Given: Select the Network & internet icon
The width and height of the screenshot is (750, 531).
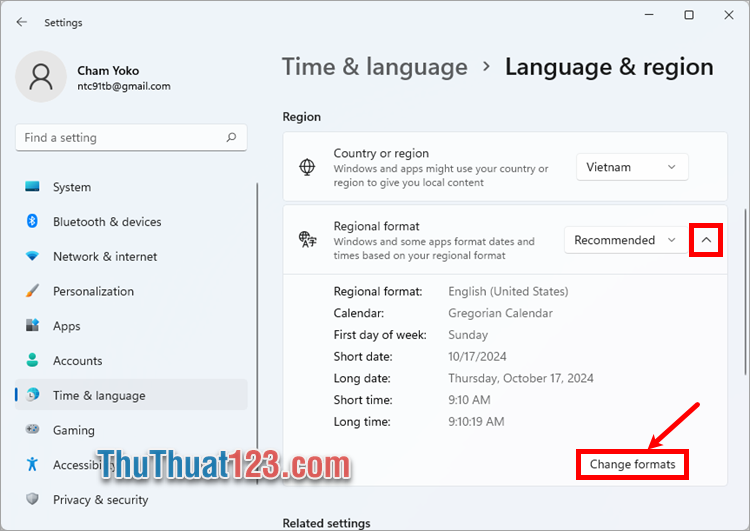Looking at the screenshot, I should tap(33, 256).
